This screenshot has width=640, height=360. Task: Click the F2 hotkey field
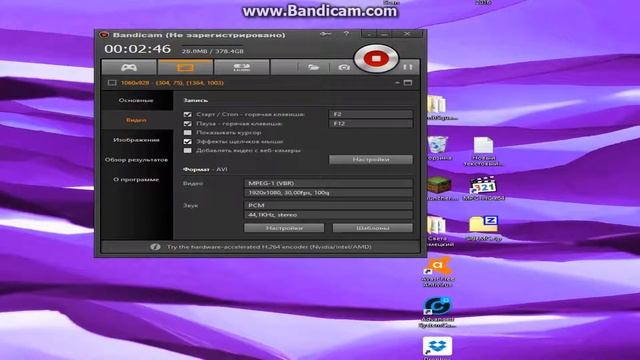click(371, 114)
